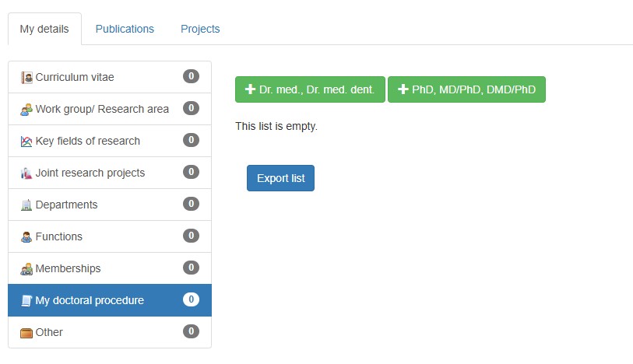Click the Key fields of research chart icon
This screenshot has height=364, width=633.
pos(26,141)
